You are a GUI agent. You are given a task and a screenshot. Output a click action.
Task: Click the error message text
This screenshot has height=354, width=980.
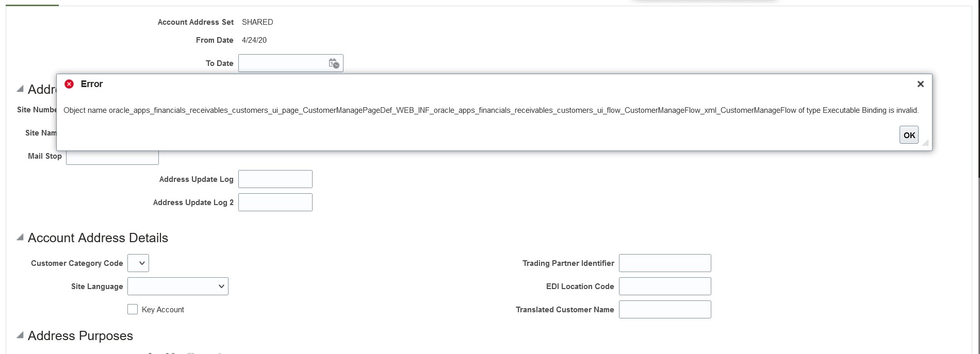pos(491,110)
